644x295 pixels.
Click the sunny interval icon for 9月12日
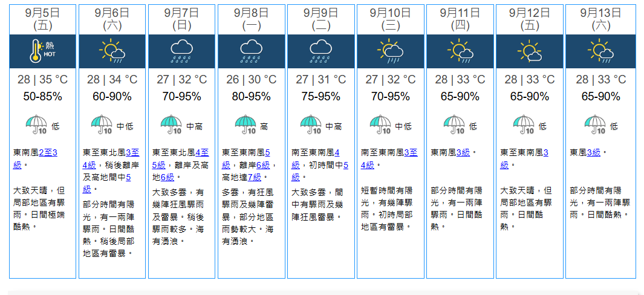(x=529, y=51)
